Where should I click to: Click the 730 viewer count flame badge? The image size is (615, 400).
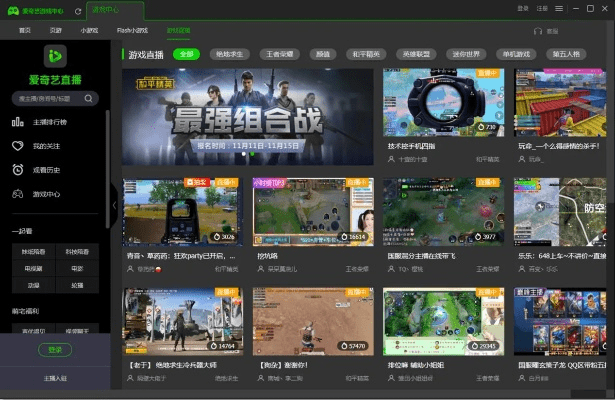486,127
